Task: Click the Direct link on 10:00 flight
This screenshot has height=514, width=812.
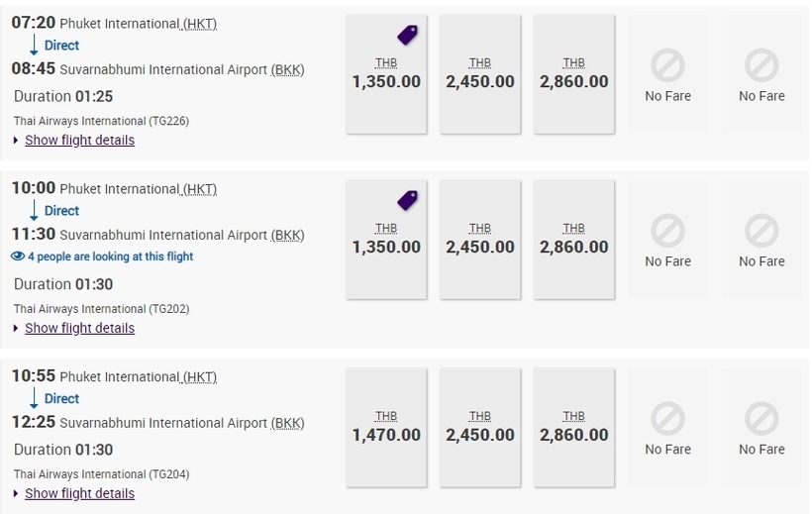Action: coord(61,211)
